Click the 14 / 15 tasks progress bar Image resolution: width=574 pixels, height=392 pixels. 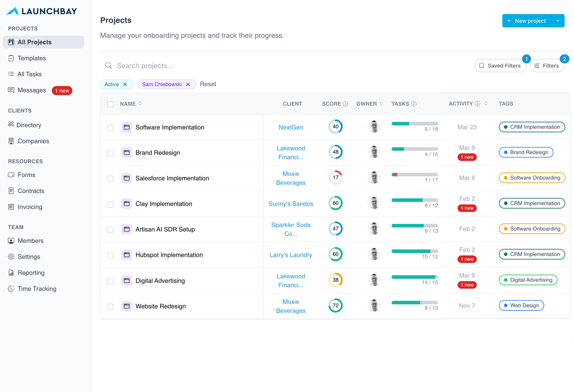point(415,277)
